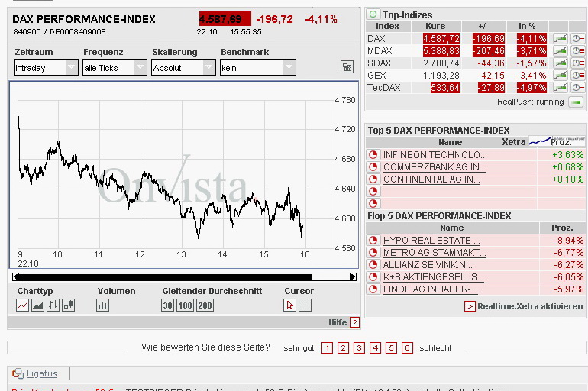Select the candlestick chart type icon

(68, 305)
